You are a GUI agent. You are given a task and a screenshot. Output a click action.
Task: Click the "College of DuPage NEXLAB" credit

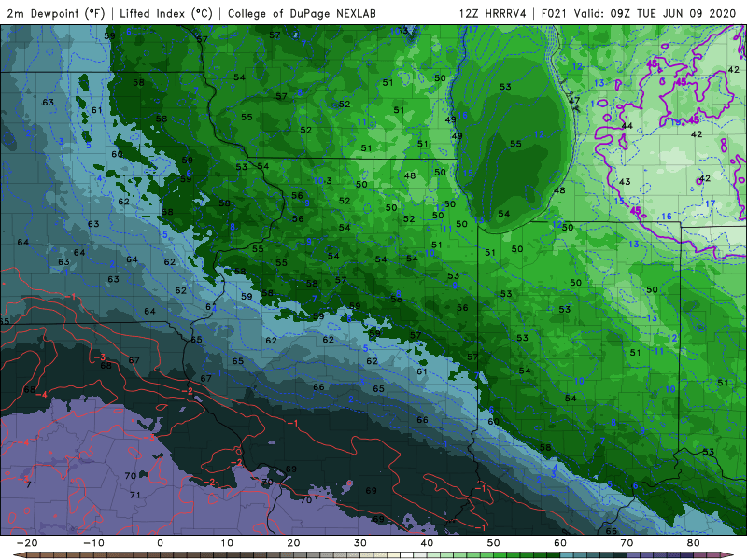coord(302,13)
